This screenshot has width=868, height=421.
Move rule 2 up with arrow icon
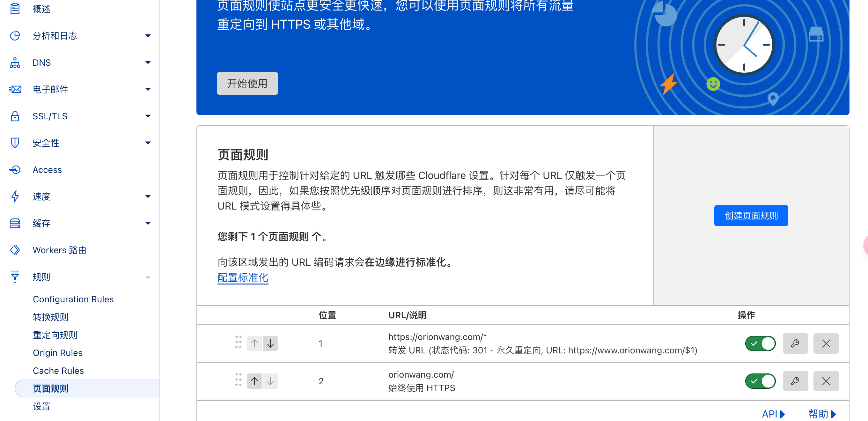pos(254,381)
